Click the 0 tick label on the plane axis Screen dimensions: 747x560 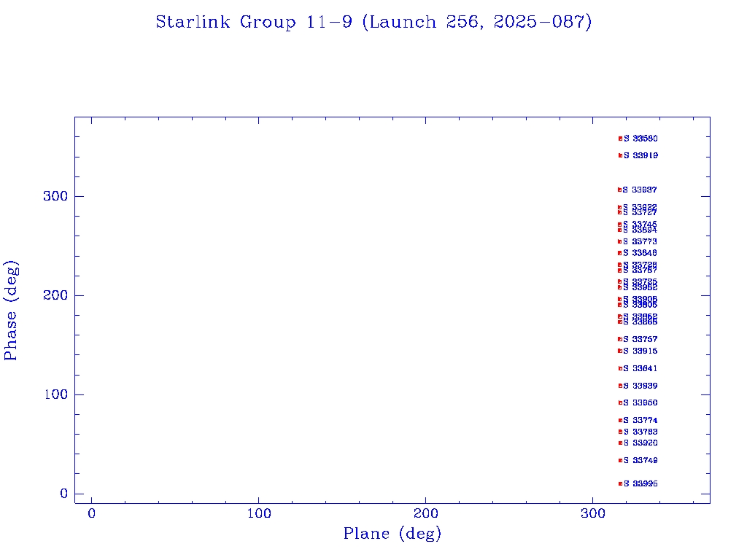[92, 513]
